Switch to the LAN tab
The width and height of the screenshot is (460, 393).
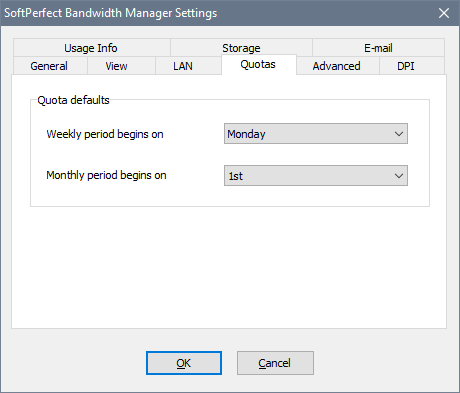click(x=188, y=66)
